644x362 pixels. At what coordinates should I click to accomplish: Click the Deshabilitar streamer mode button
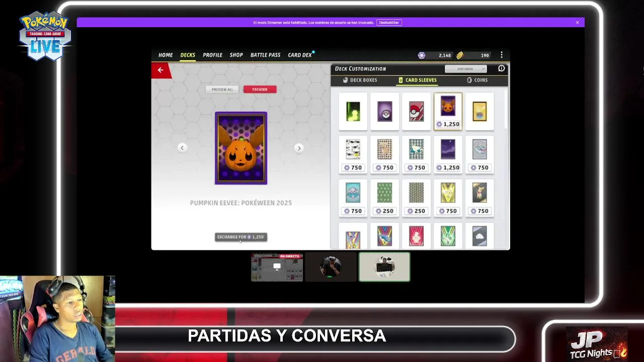(x=389, y=23)
